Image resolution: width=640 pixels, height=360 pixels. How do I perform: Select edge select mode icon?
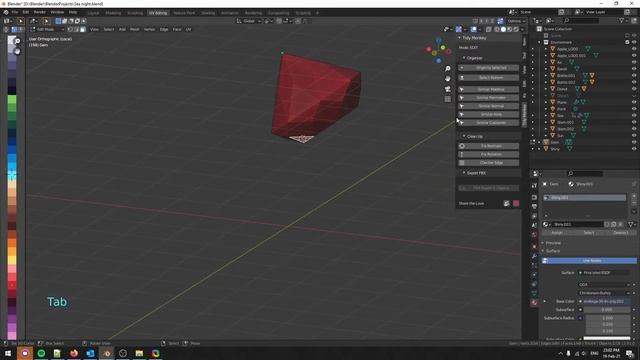77,29
